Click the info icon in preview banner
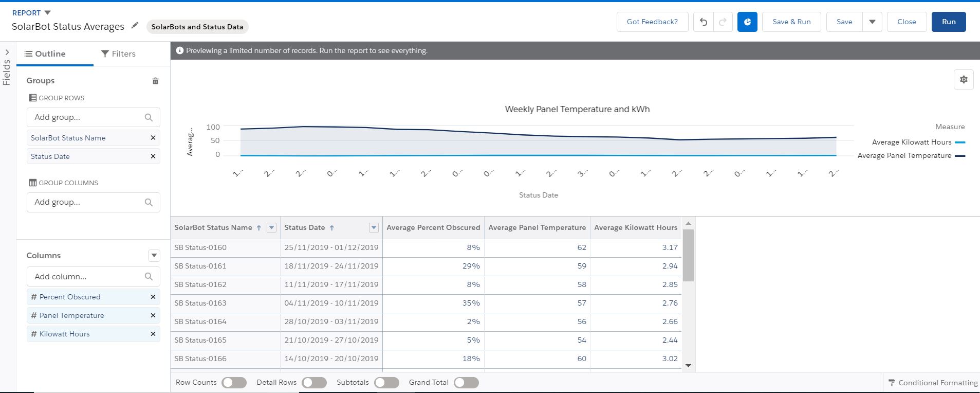980x393 pixels. 180,50
